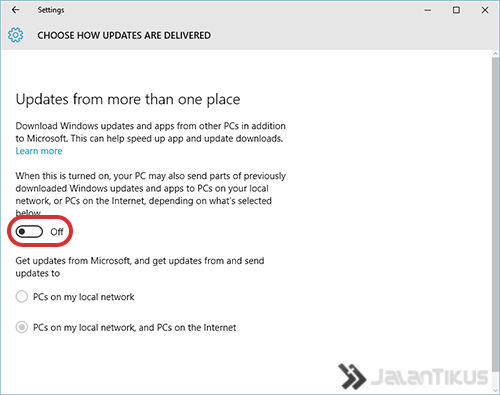Viewport: 500px width, 395px height.
Task: Click the 'Settings' window title text
Action: click(51, 10)
